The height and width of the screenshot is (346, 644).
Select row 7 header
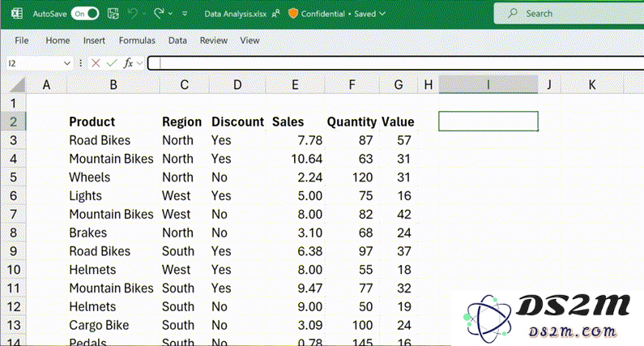pos(13,214)
